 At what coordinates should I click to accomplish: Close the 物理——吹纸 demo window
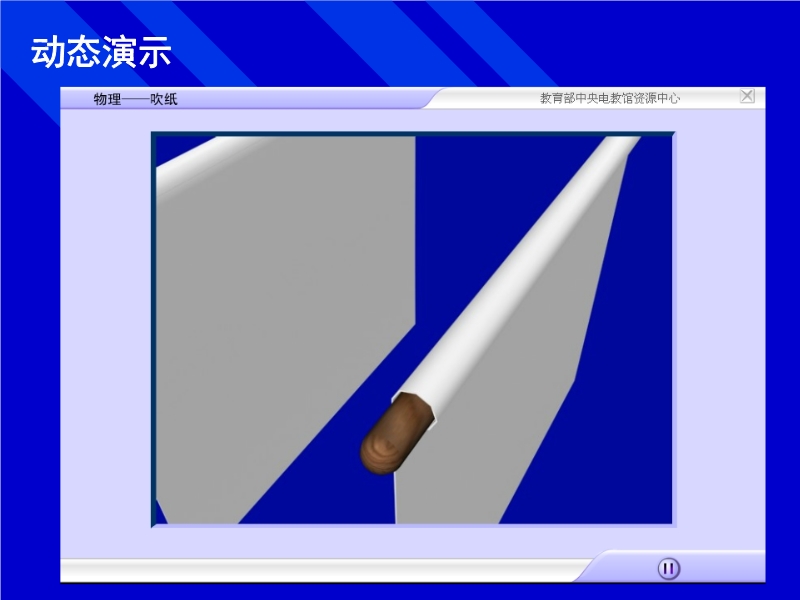(747, 95)
